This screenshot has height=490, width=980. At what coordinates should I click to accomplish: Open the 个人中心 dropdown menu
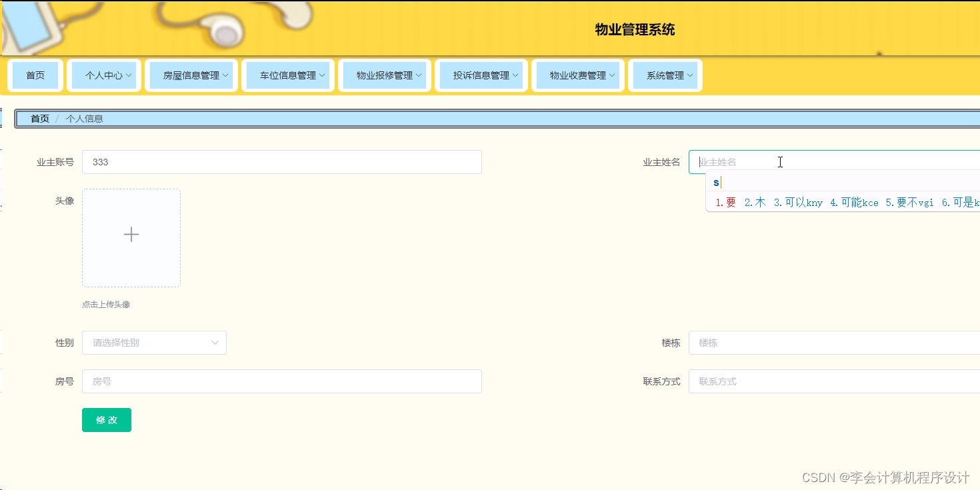click(103, 75)
